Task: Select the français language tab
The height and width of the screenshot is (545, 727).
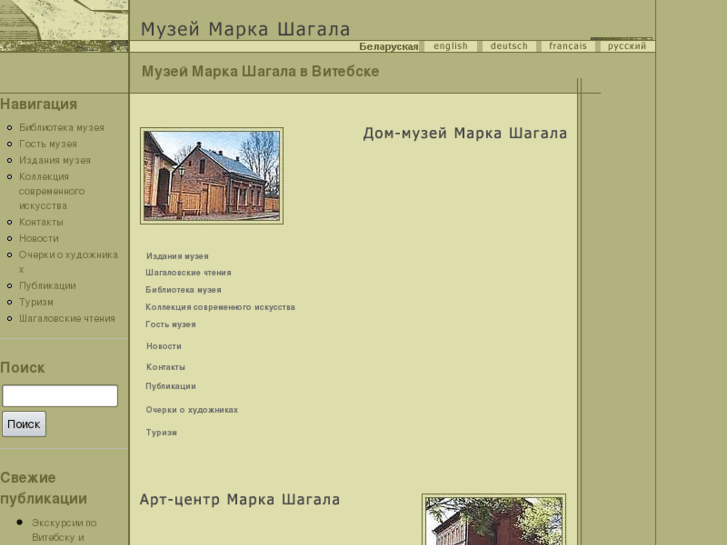Action: click(x=568, y=46)
